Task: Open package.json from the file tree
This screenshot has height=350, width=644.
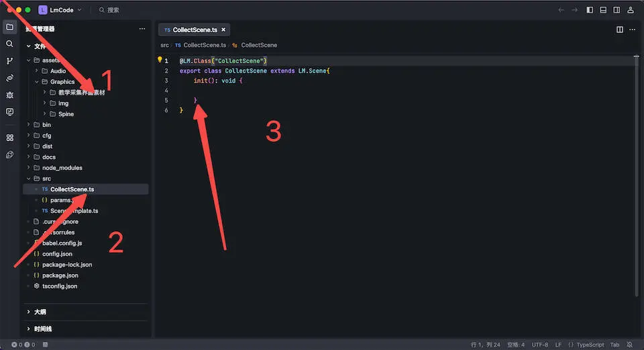Action: point(60,275)
